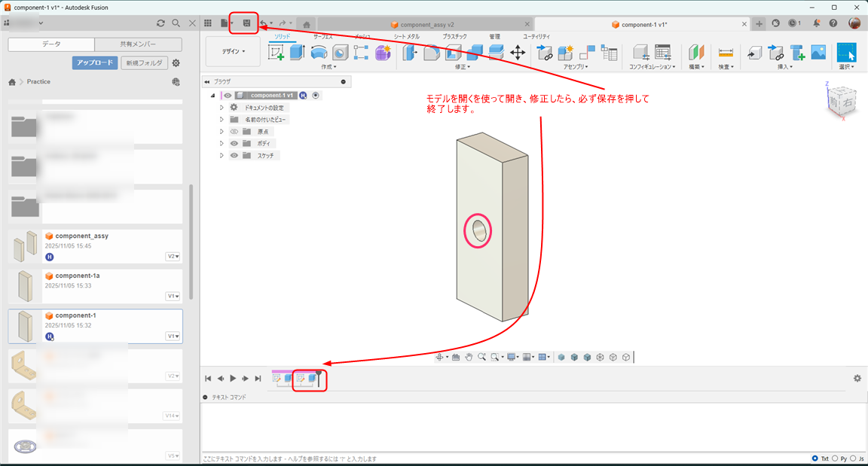This screenshot has height=466, width=868.
Task: Open the help question mark icon
Action: point(833,23)
